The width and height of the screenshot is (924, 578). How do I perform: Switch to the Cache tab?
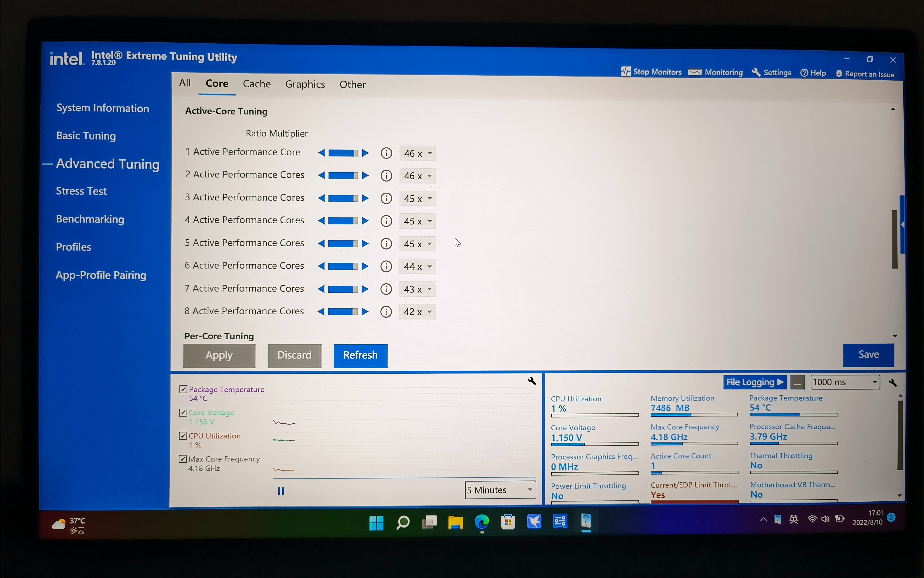click(256, 84)
